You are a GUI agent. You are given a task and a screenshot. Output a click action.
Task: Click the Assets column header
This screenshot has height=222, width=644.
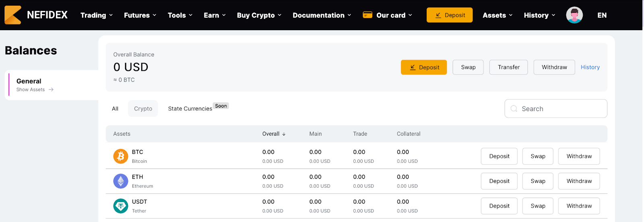[122, 134]
